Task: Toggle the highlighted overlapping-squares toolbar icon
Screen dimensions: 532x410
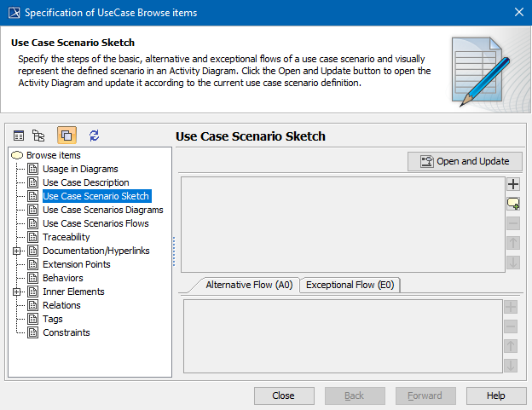Action: pyautogui.click(x=66, y=136)
